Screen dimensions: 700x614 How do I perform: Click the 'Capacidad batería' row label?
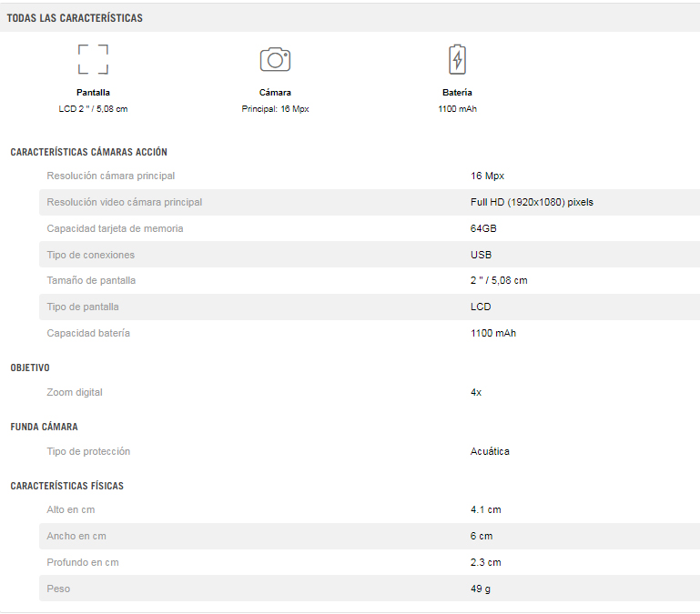(x=88, y=333)
